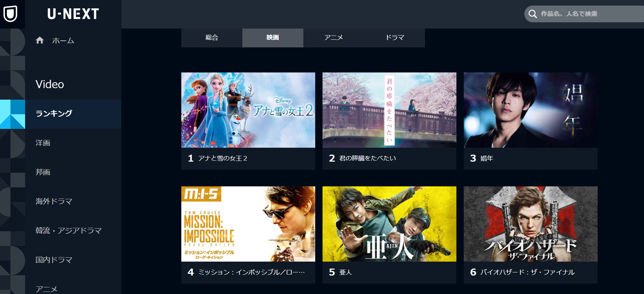Click the search magnifier icon

pyautogui.click(x=532, y=14)
